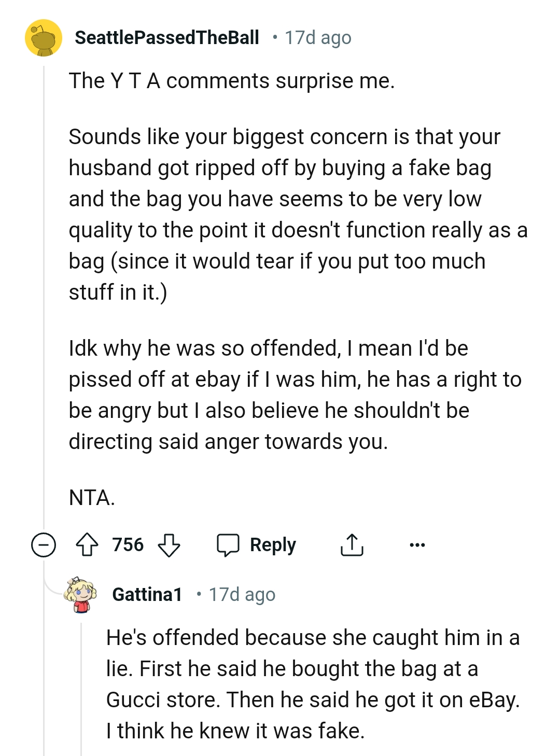Click the 756 vote count
The width and height of the screenshot is (560, 756).
tap(129, 545)
